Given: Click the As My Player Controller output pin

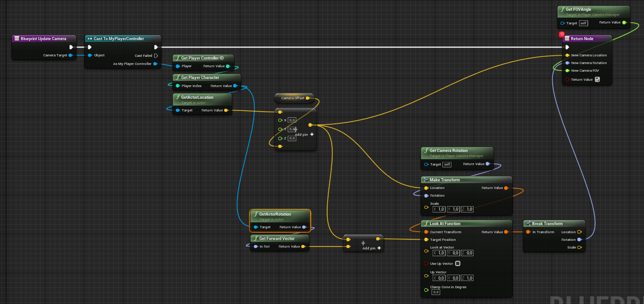Looking at the screenshot, I should (156, 64).
